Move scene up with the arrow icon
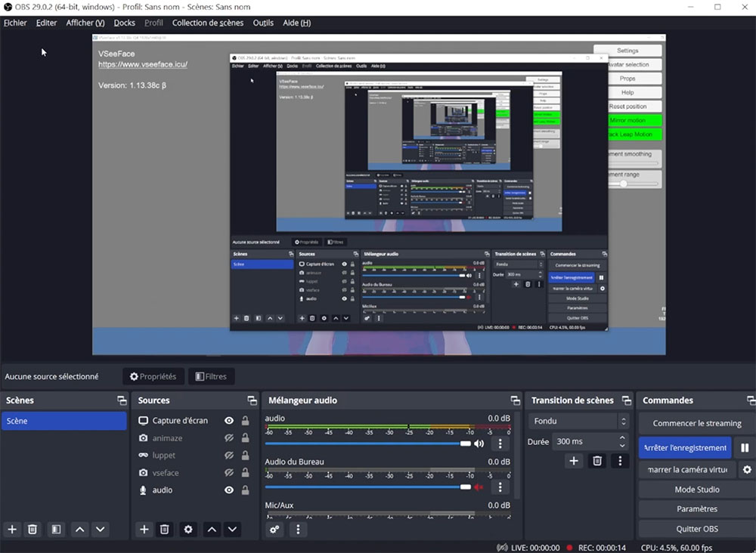 point(80,530)
